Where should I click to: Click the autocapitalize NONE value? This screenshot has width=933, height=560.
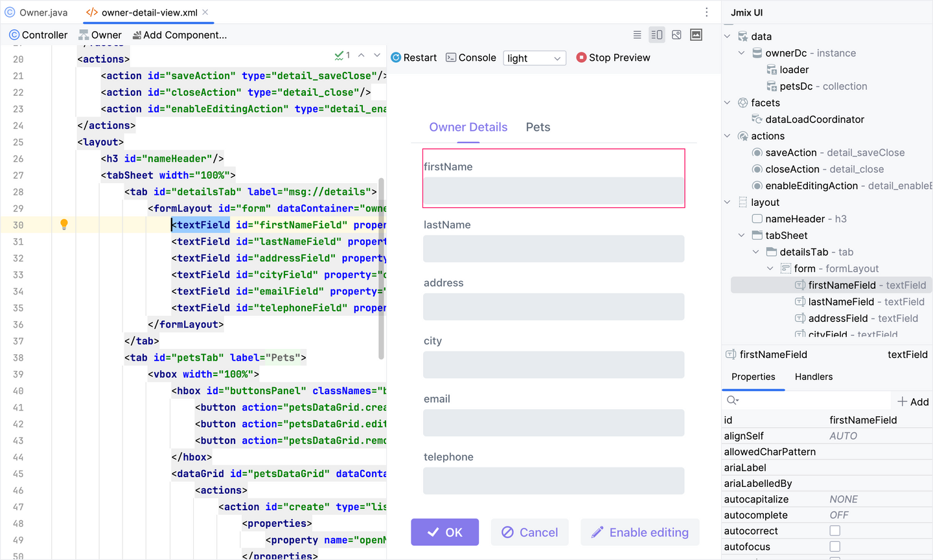(x=844, y=499)
